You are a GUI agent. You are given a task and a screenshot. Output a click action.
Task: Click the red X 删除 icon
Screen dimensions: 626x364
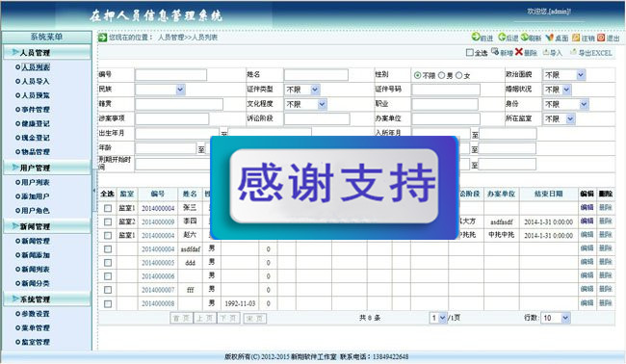click(x=518, y=52)
